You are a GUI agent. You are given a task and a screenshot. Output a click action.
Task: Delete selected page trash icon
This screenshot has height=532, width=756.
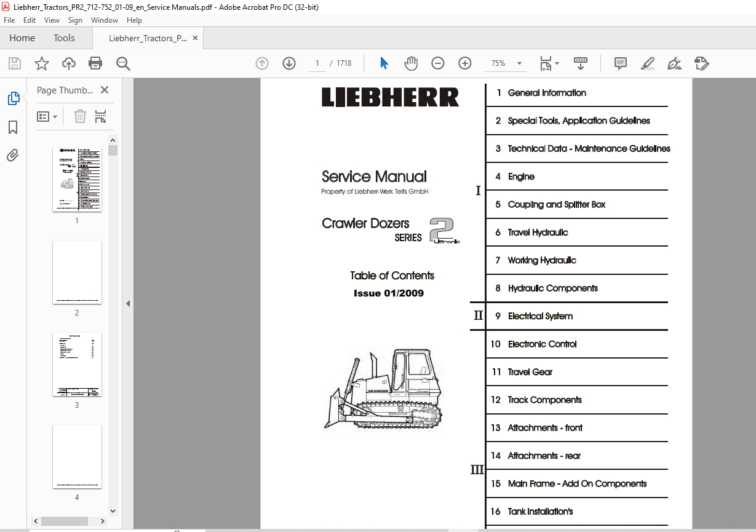[80, 116]
